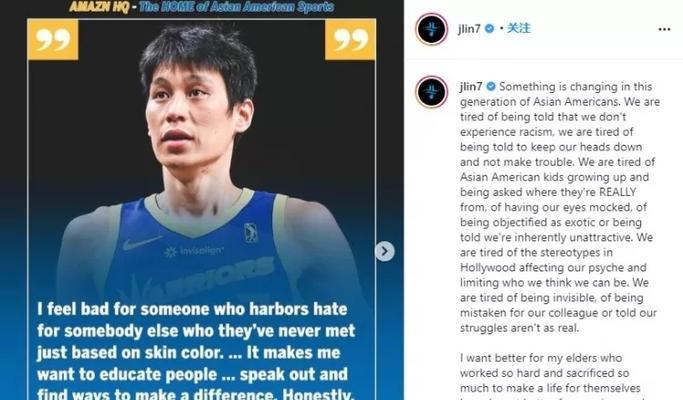Click verified badge beside header username
This screenshot has height=400, width=683.
490,29
